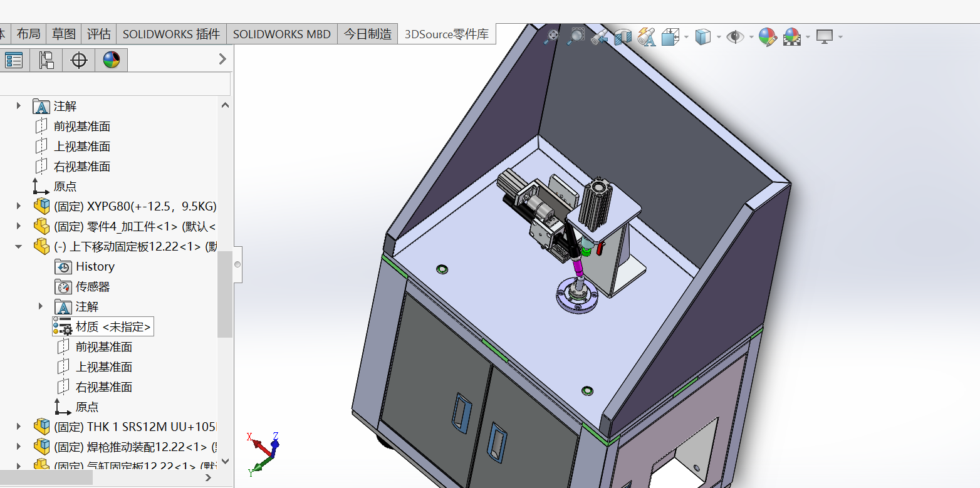Screen dimensions: 980x488
Task: Open the View Settings dropdown arrow
Action: 840,37
